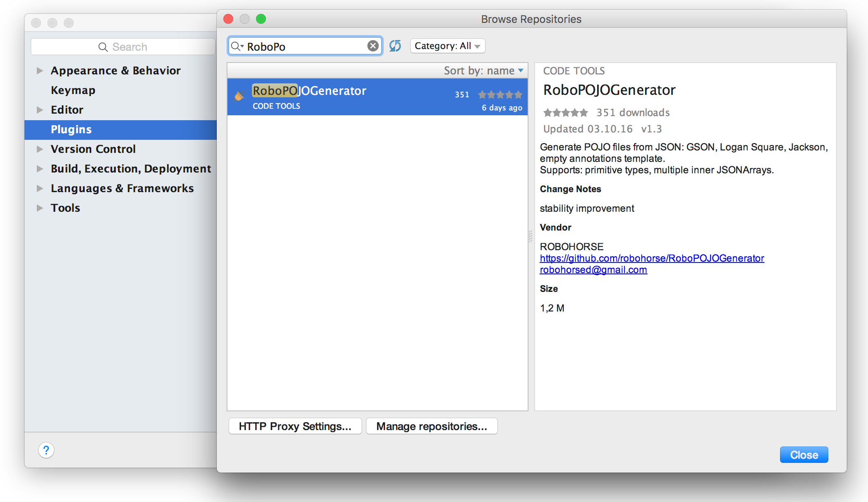Click the robohorsed@gmail.com email link
This screenshot has width=868, height=502.
click(x=593, y=269)
